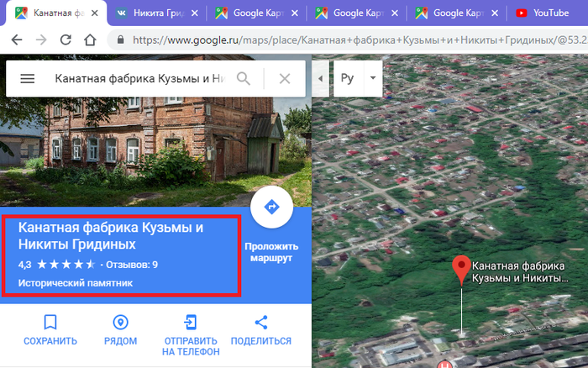This screenshot has height=368, width=588.
Task: Reload the page with refresh button
Action: [66, 40]
